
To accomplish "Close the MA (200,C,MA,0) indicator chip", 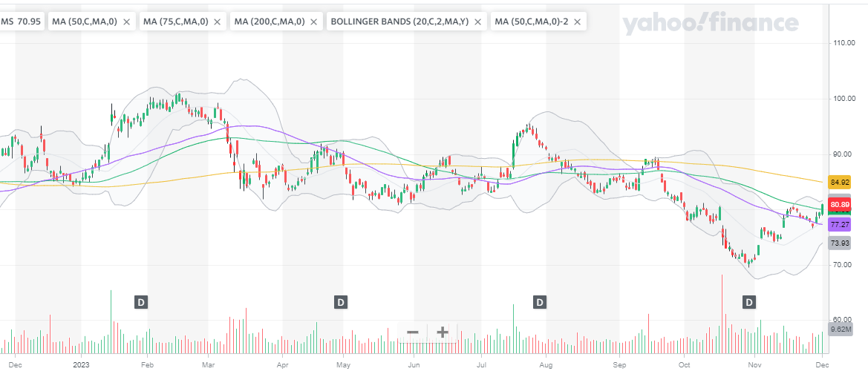I will pos(313,22).
